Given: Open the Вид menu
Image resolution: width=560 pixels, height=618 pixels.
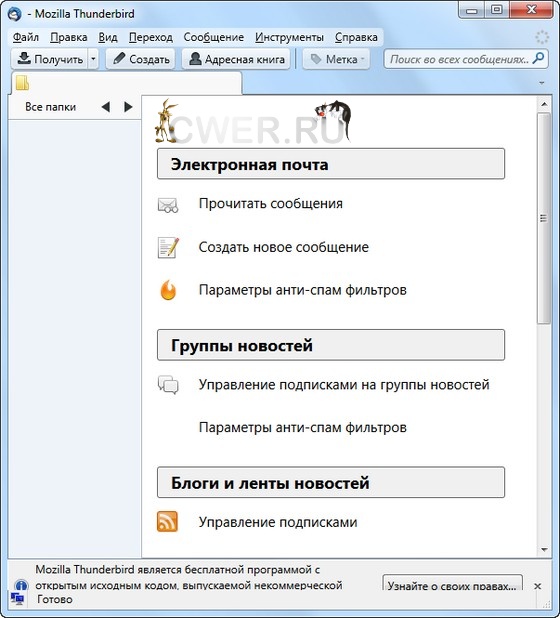Looking at the screenshot, I should point(108,37).
